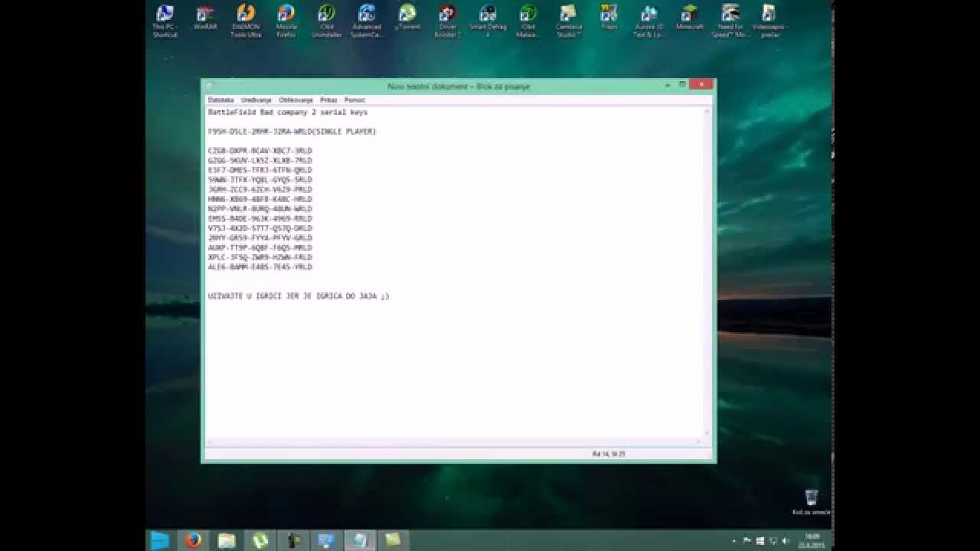Show hidden tray icons arrow
The width and height of the screenshot is (980, 551).
(734, 541)
